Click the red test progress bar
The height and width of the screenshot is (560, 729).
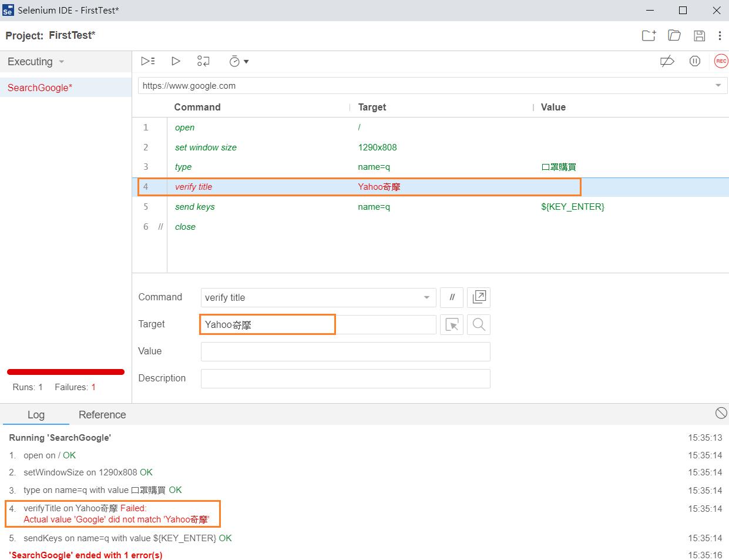click(66, 372)
